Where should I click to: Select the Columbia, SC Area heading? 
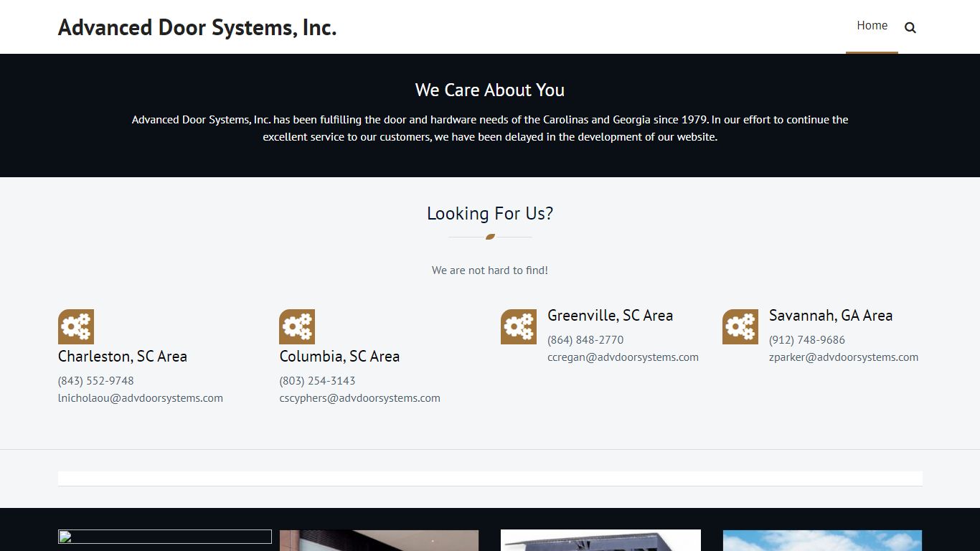[x=339, y=357]
